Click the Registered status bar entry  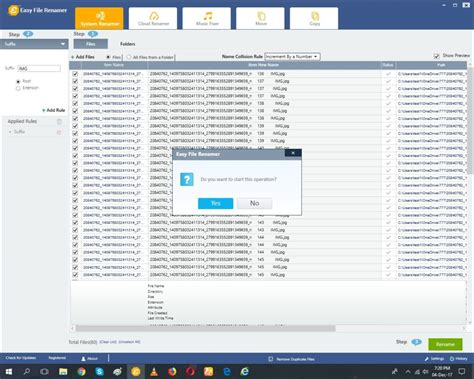coord(57,358)
